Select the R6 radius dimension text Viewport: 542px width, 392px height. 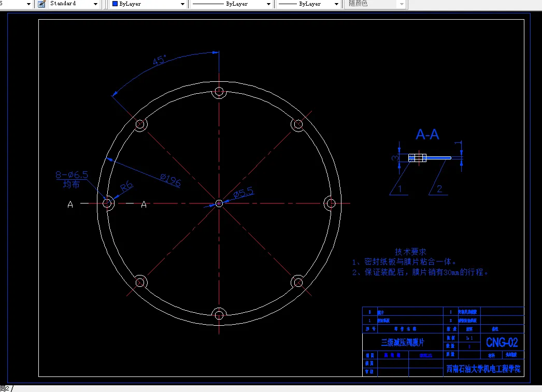pyautogui.click(x=126, y=186)
